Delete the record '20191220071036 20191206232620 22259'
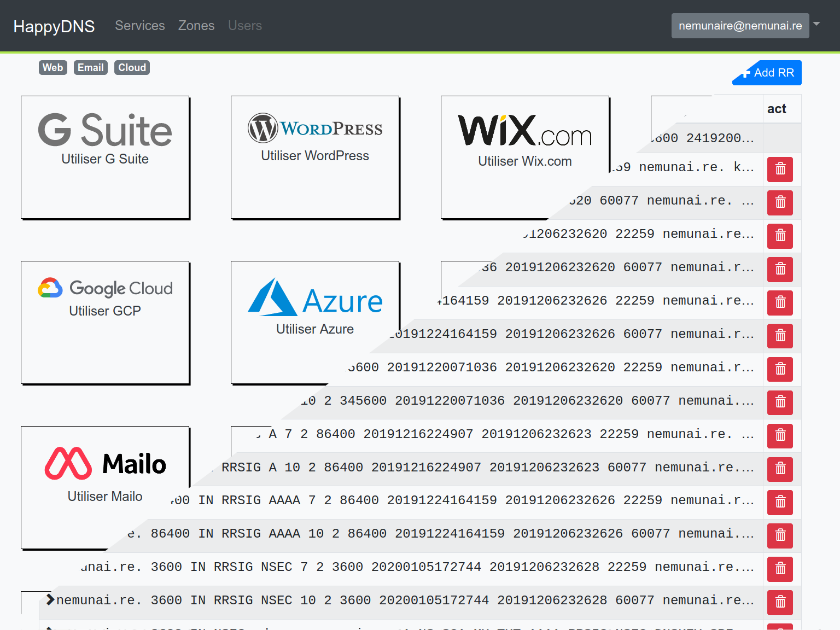This screenshot has width=840, height=630. click(x=780, y=369)
